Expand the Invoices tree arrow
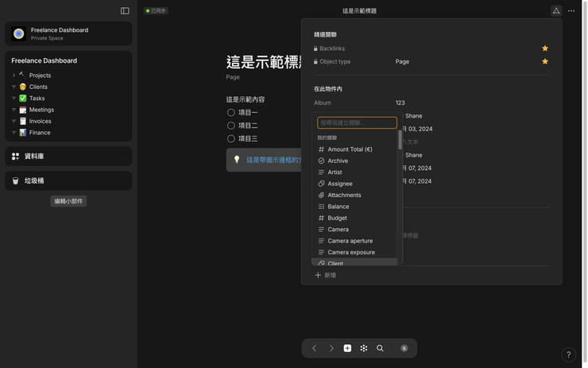588x368 pixels. pyautogui.click(x=14, y=121)
